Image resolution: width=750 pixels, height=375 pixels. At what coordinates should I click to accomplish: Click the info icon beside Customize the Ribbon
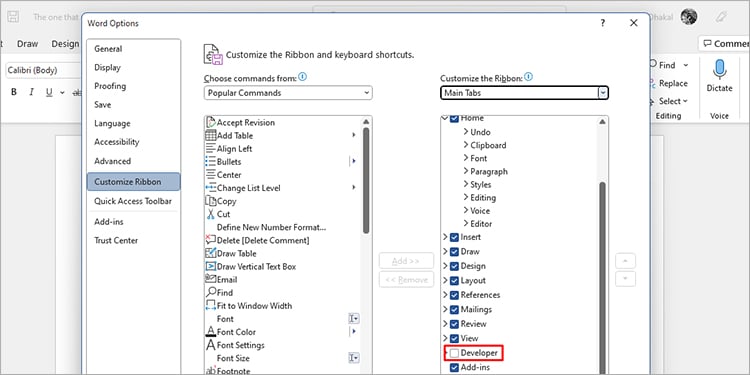coord(528,77)
